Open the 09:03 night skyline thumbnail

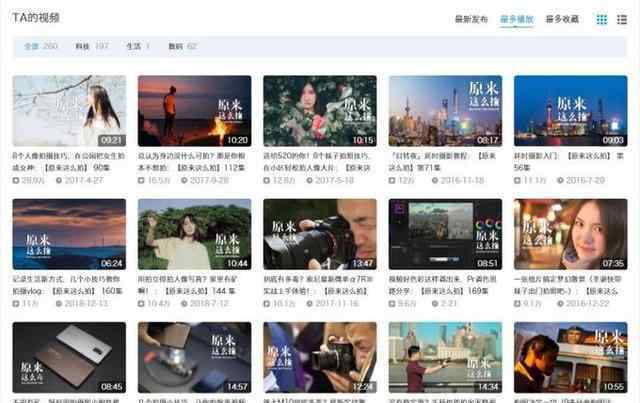click(x=571, y=111)
